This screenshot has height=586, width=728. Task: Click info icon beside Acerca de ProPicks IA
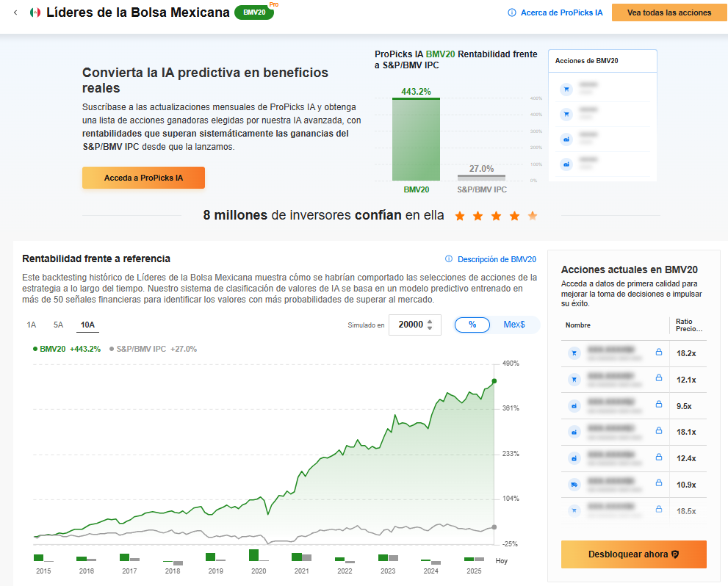(511, 12)
